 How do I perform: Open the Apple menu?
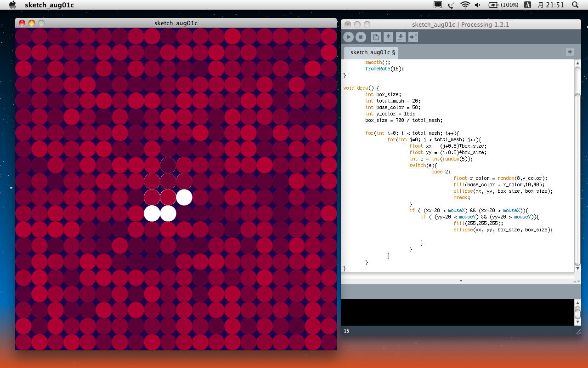click(13, 5)
